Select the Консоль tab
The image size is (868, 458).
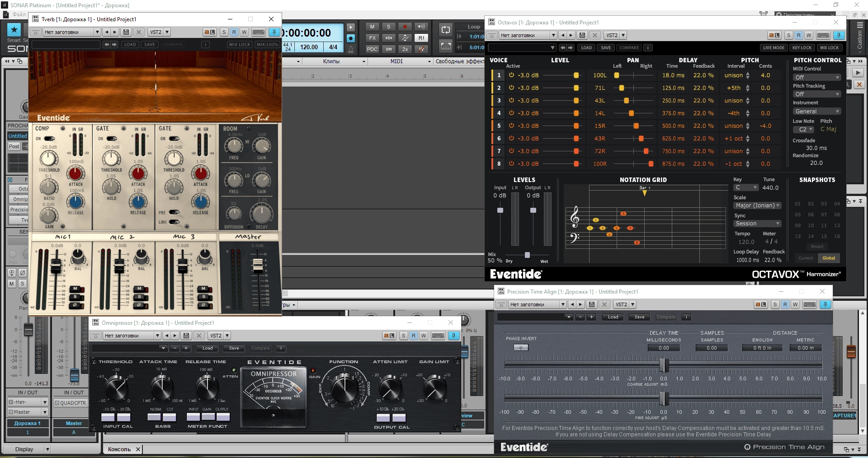coord(119,449)
